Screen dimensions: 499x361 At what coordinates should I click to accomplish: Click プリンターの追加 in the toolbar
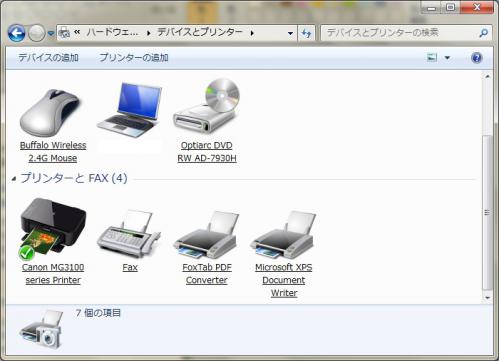[x=134, y=58]
